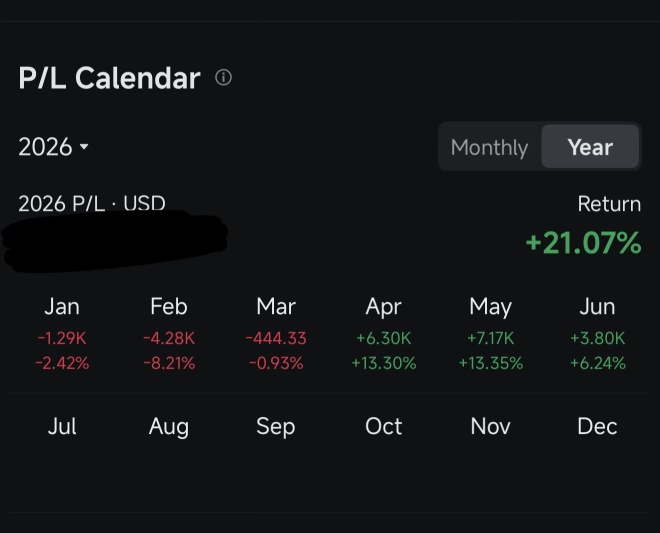Image resolution: width=660 pixels, height=533 pixels.
Task: Select the Sep month label
Action: (276, 427)
